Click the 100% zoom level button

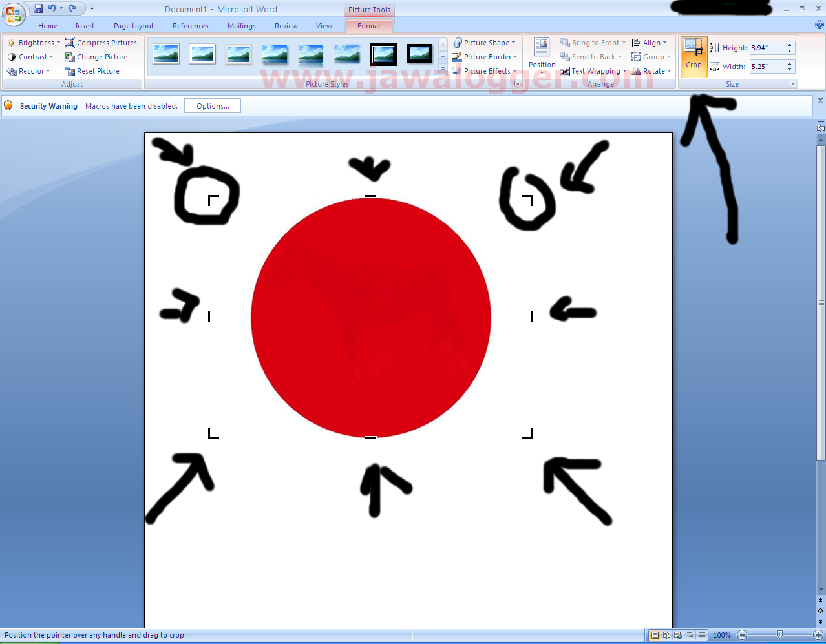722,635
